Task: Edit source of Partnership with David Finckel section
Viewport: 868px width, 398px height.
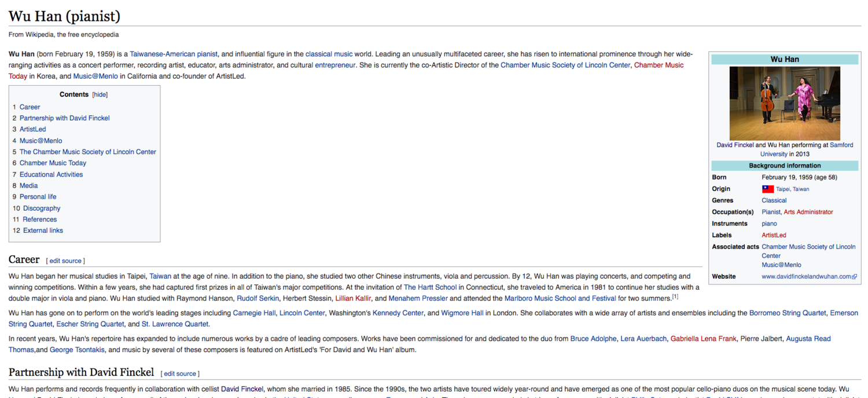Action: point(180,374)
